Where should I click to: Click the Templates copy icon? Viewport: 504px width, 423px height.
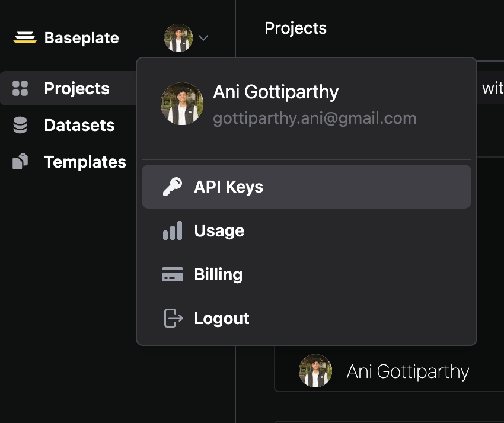click(20, 162)
